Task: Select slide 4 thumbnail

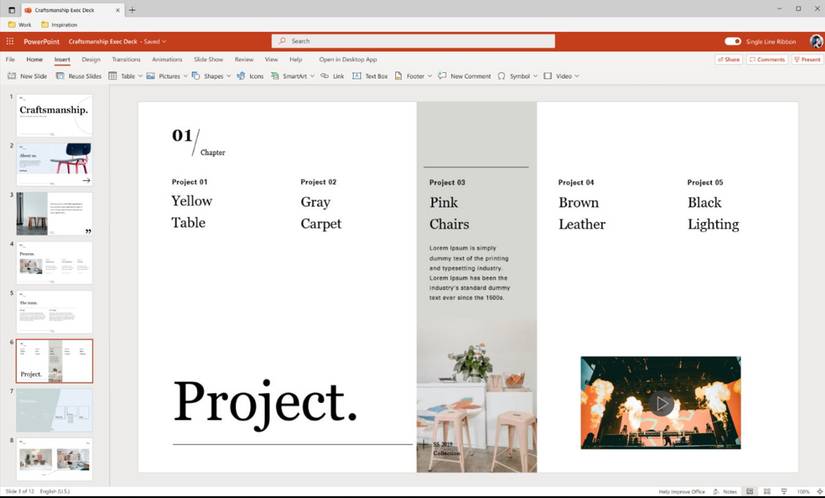Action: 54,262
